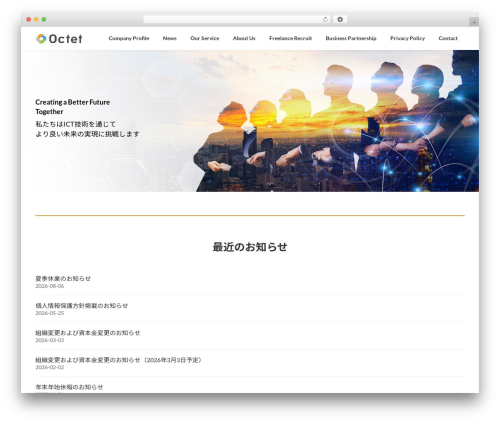Screen dimensions: 500x423
Task: Reload the page using the refresh icon
Action: tap(325, 19)
